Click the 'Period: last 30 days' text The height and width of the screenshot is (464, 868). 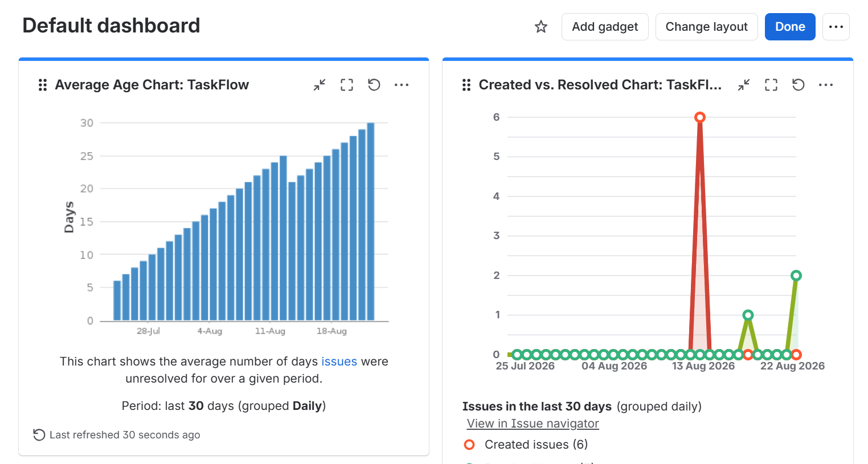tap(224, 406)
